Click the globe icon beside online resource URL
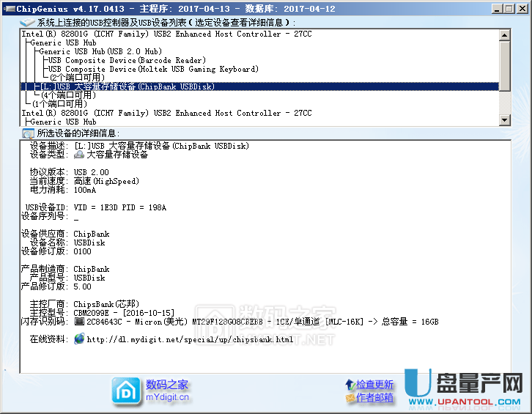Screen dimensions: 532x414 pyautogui.click(x=79, y=339)
